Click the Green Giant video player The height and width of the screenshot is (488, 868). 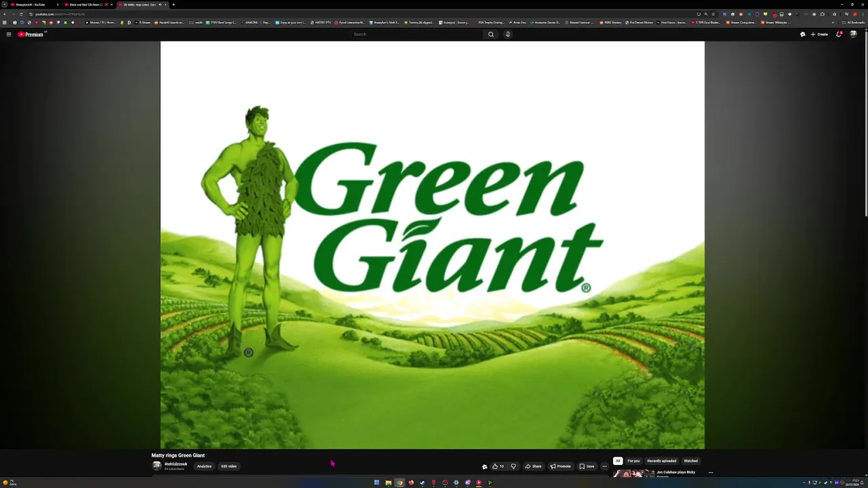tap(432, 245)
